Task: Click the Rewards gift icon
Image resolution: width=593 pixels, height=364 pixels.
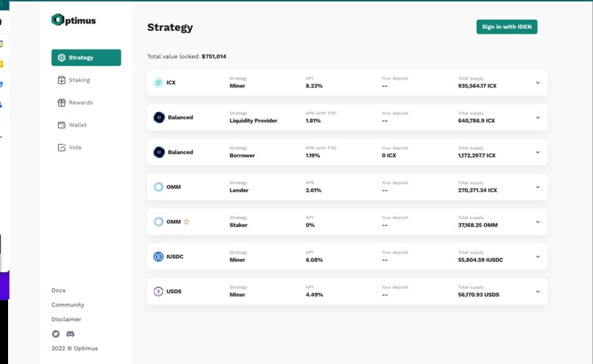Action: pyautogui.click(x=62, y=102)
